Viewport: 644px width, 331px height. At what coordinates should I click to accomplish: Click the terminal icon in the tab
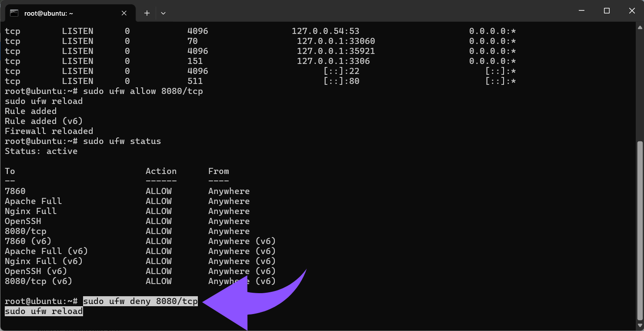(14, 13)
